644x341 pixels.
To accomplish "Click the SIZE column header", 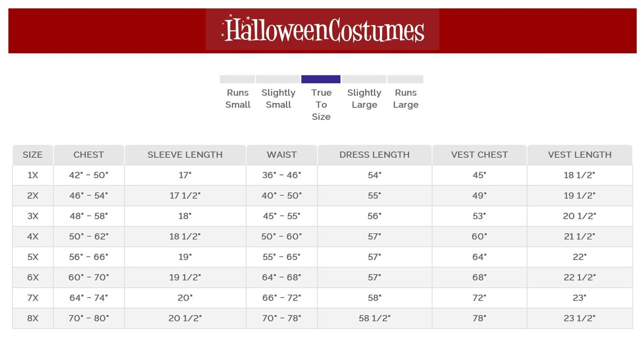I will pyautogui.click(x=33, y=155).
